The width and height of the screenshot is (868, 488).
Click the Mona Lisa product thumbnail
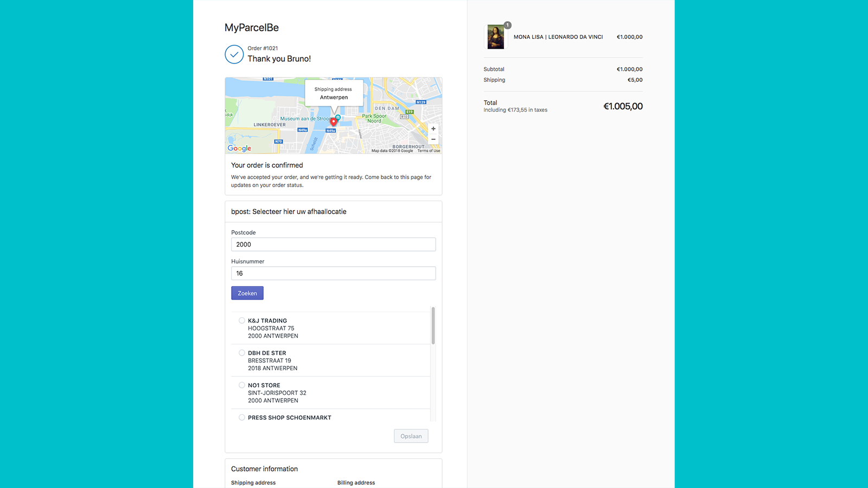tap(496, 37)
